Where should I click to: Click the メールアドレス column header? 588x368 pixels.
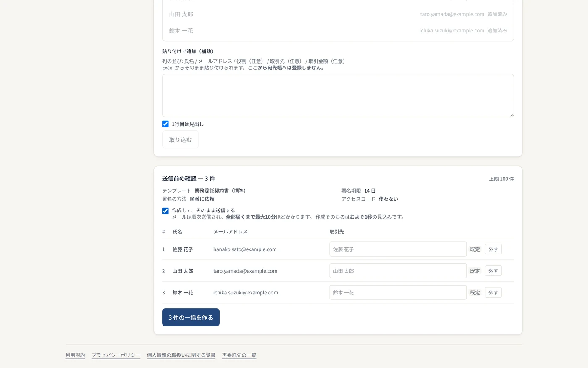[230, 232]
